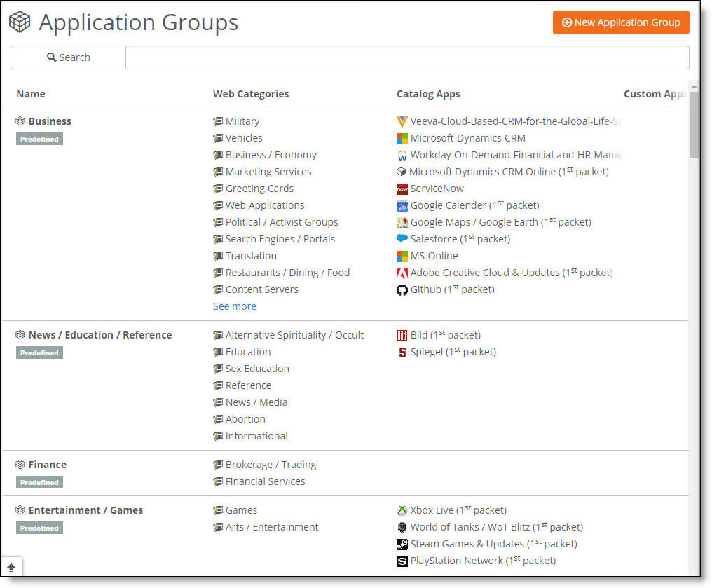Click the Web Categories column header
The height and width of the screenshot is (588, 712).
click(251, 94)
